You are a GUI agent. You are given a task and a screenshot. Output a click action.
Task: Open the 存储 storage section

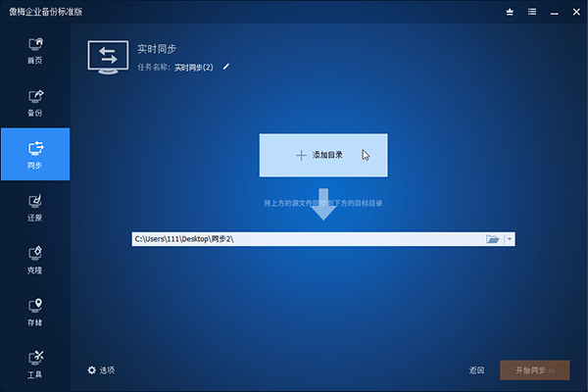34,313
